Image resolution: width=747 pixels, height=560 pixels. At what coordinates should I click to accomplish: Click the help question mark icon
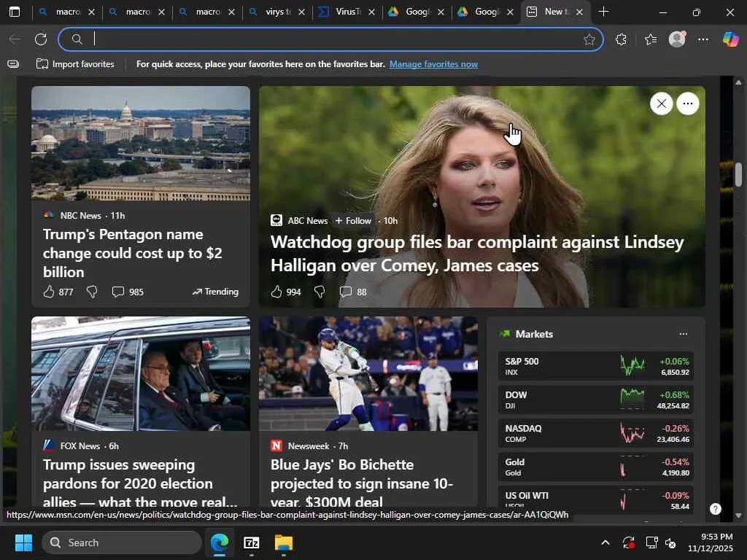[715, 509]
